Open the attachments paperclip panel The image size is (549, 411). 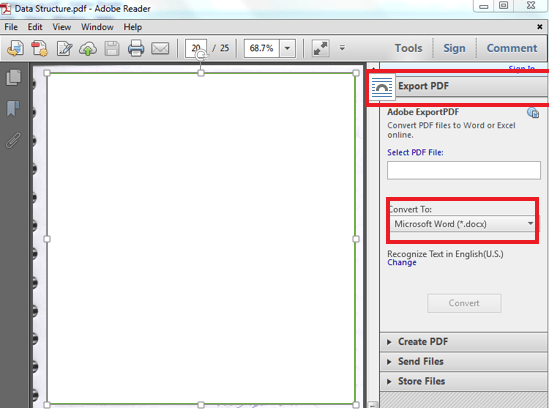point(13,140)
